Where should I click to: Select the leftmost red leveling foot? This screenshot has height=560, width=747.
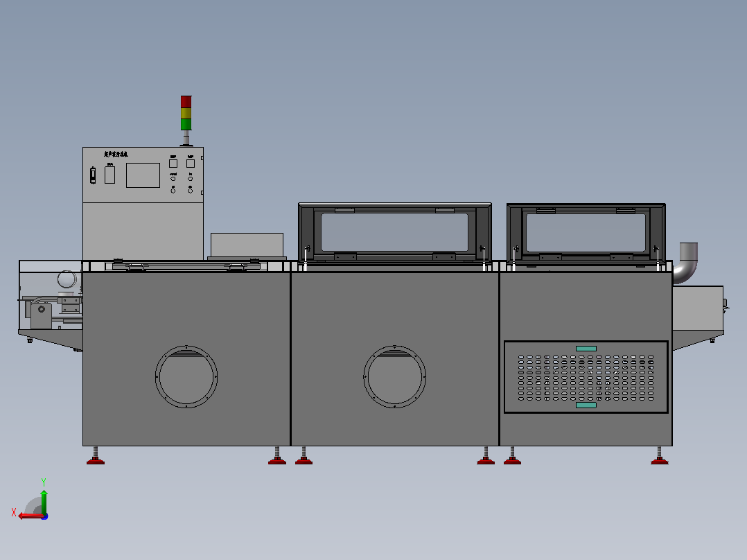pyautogui.click(x=96, y=460)
